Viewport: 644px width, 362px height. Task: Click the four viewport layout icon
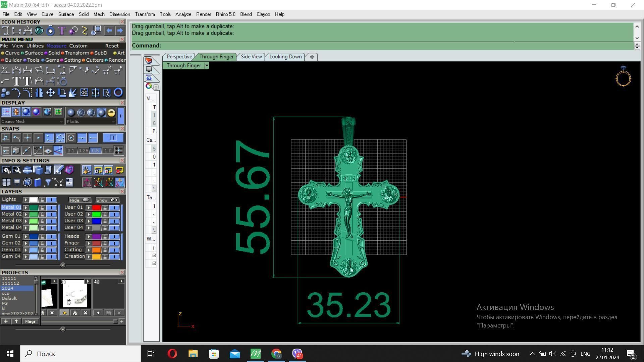pyautogui.click(x=6, y=182)
